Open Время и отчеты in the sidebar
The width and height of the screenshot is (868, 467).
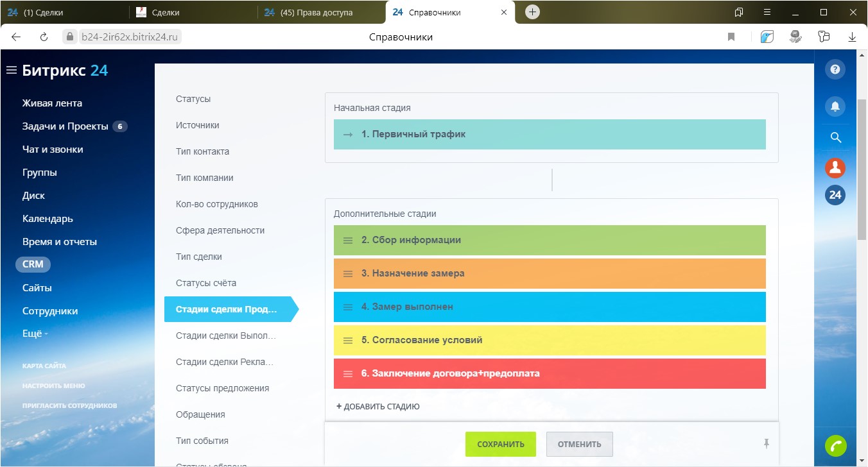tap(60, 242)
